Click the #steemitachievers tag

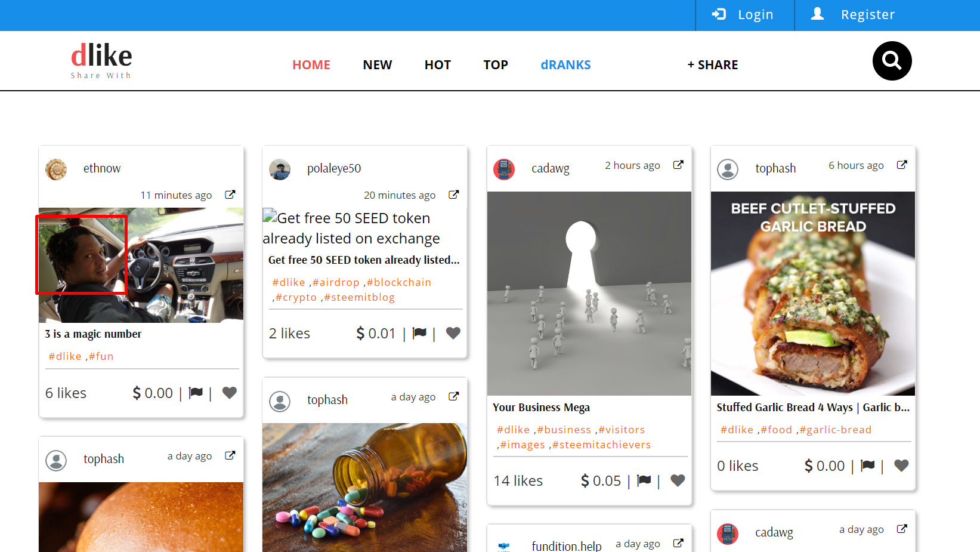click(601, 445)
